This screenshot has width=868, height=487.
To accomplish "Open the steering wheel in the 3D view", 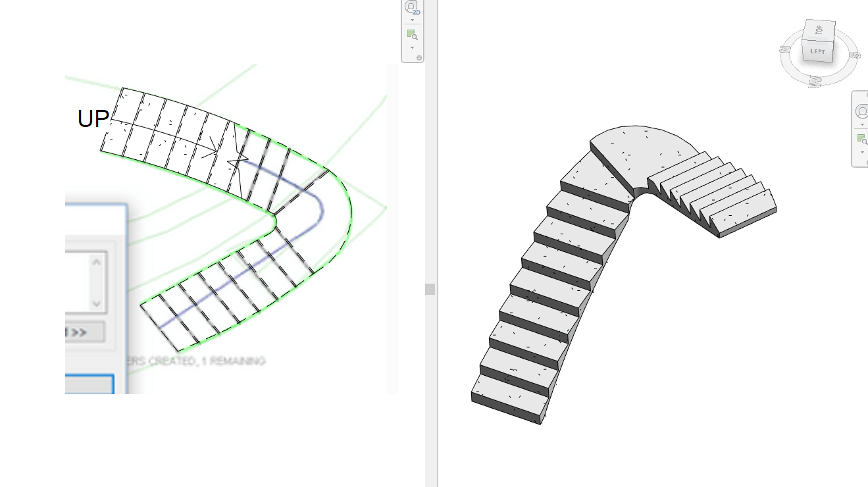I will [x=861, y=112].
